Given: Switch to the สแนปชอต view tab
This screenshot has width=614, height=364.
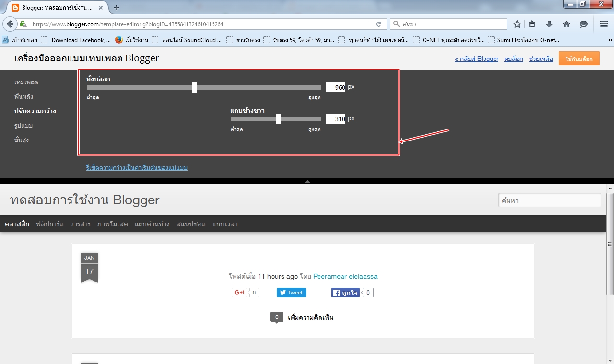Looking at the screenshot, I should click(191, 224).
